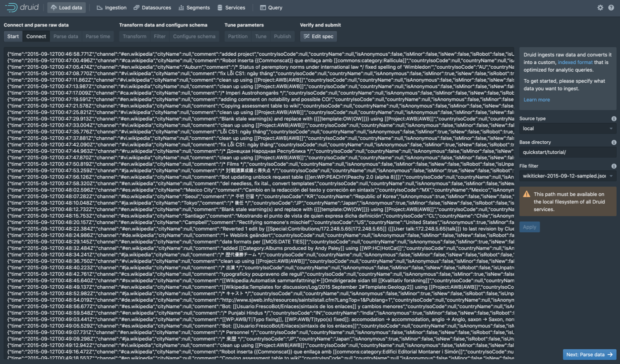
Task: Select the Configure schema step
Action: click(x=194, y=36)
